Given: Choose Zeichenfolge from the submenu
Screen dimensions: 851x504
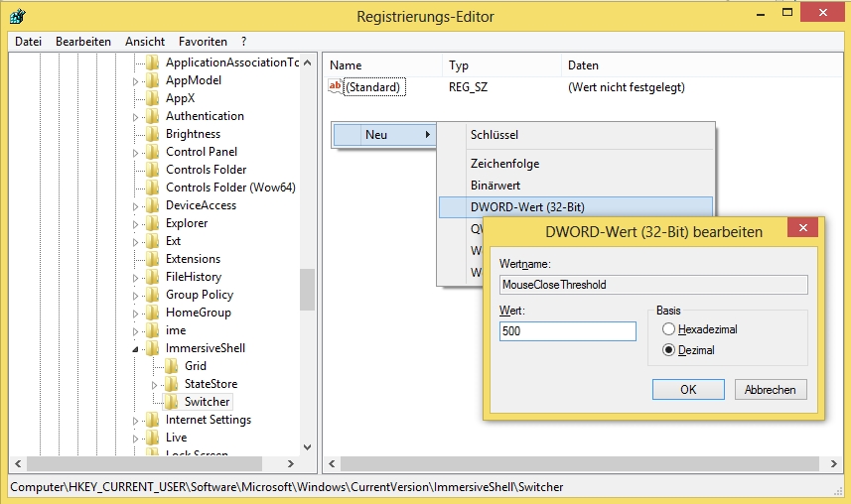Looking at the screenshot, I should point(576,164).
